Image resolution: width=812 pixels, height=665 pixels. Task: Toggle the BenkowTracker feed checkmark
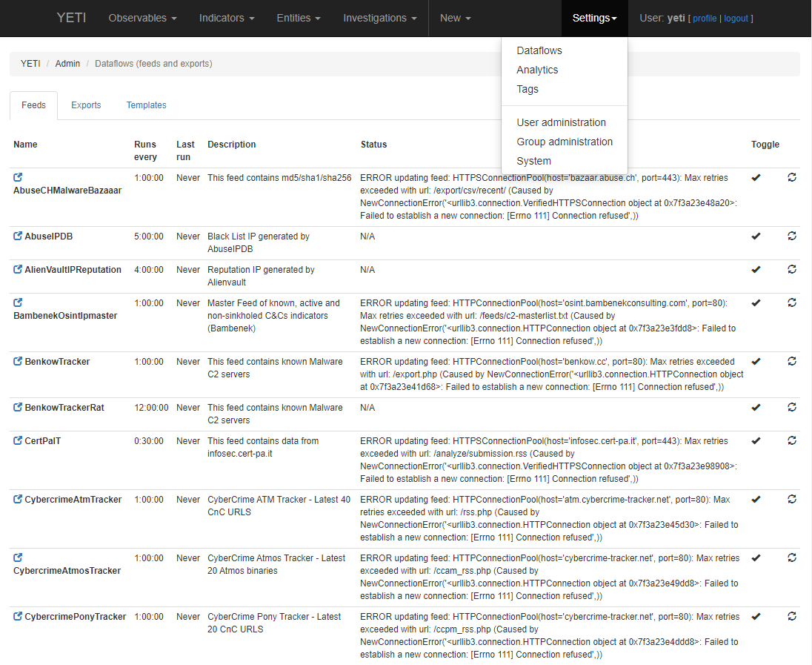756,361
